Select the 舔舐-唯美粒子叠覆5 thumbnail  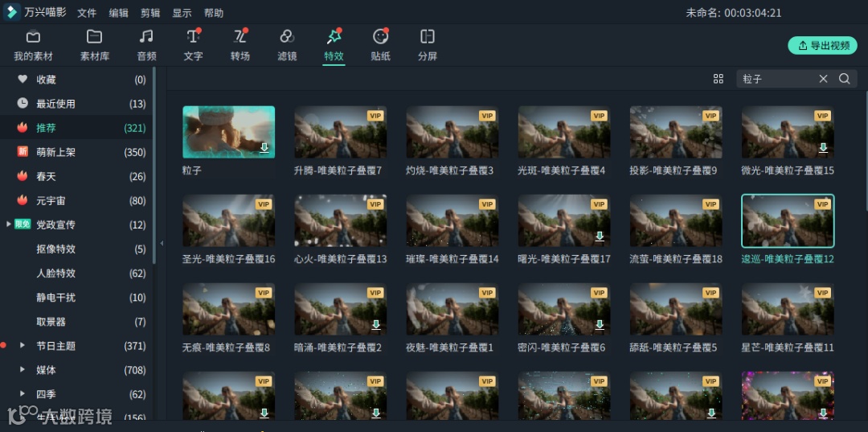(x=676, y=310)
